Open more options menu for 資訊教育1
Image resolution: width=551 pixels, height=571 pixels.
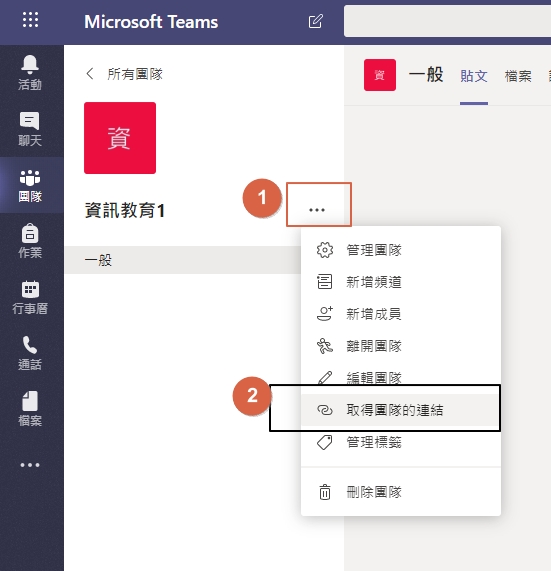point(317,210)
